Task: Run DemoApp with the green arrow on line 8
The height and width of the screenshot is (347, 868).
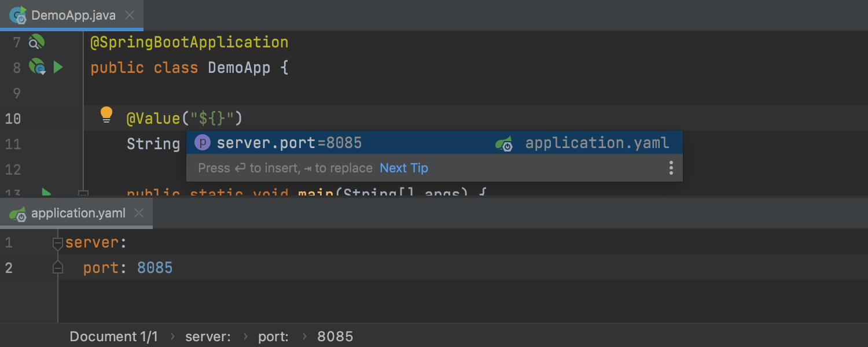Action: point(58,68)
